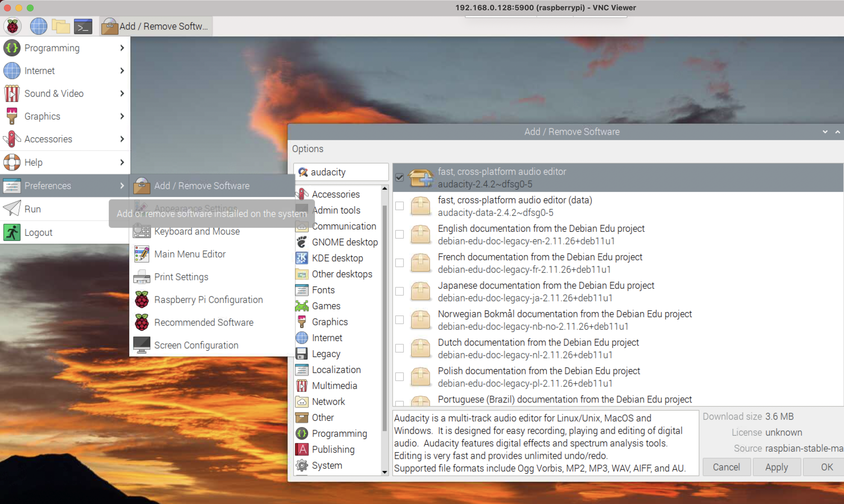This screenshot has height=504, width=844.
Task: Expand the Sound & Video submenu arrow
Action: [122, 93]
